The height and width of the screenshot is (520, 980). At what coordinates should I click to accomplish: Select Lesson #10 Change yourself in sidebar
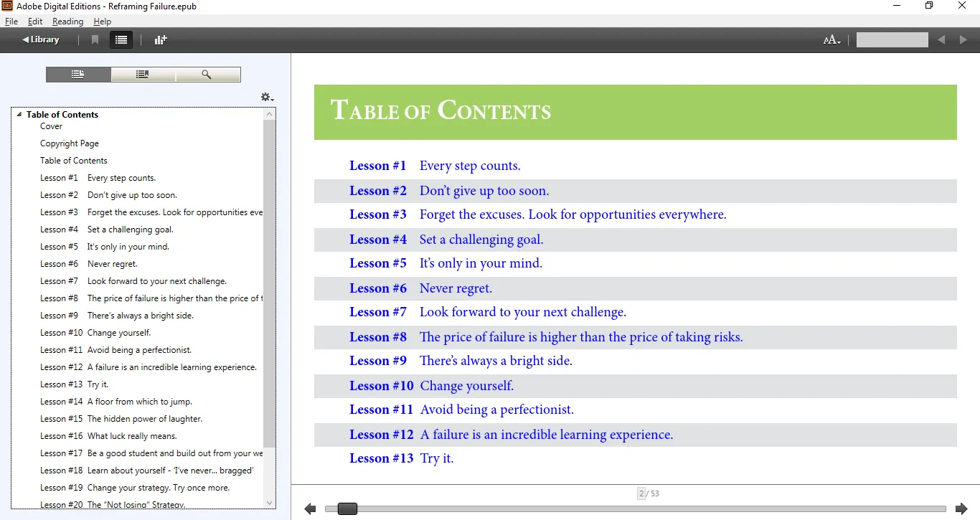[95, 333]
